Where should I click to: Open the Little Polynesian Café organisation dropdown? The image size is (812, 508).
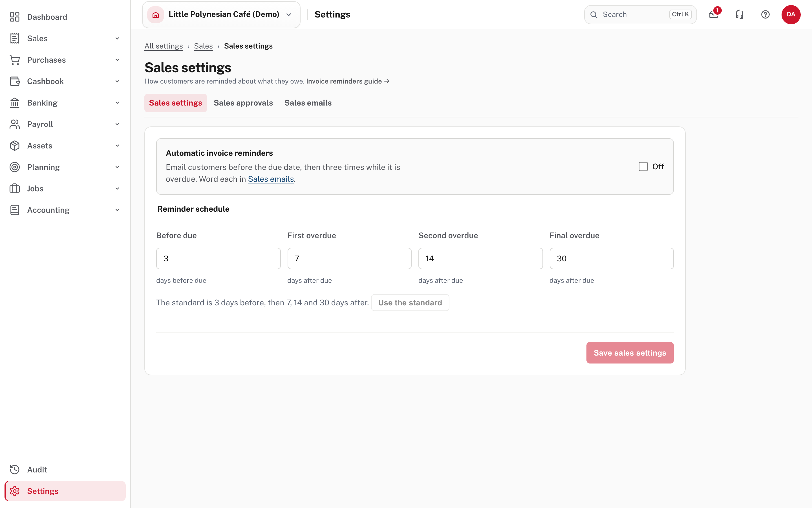click(x=221, y=14)
